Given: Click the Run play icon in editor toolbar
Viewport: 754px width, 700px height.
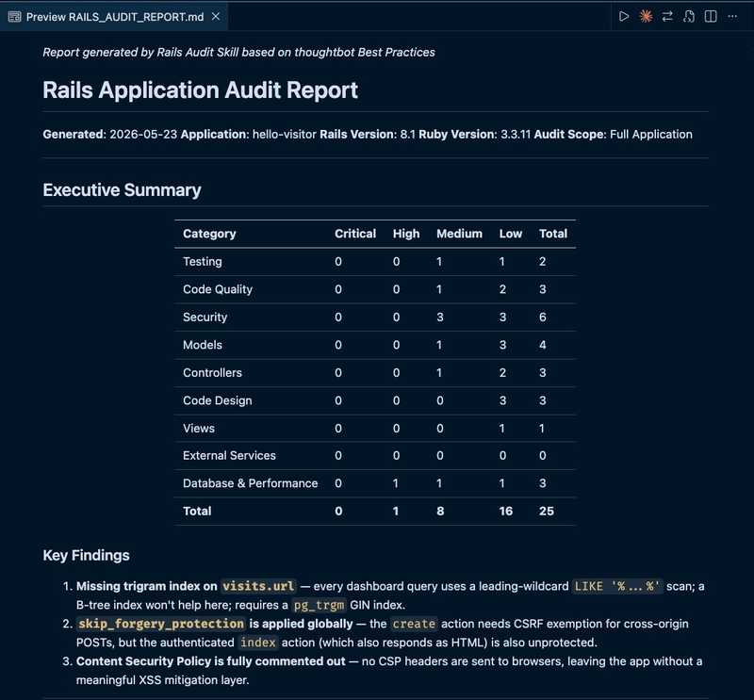Looking at the screenshot, I should point(624,16).
